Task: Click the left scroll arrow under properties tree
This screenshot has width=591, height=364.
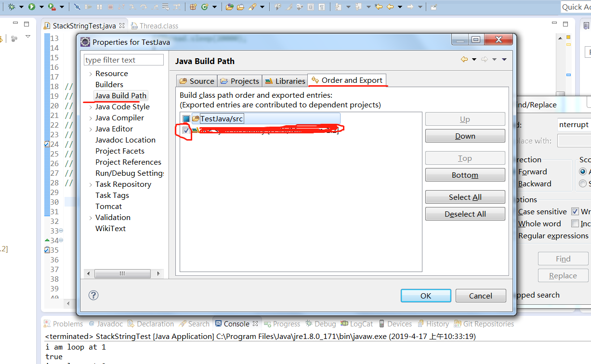Action: [88, 273]
